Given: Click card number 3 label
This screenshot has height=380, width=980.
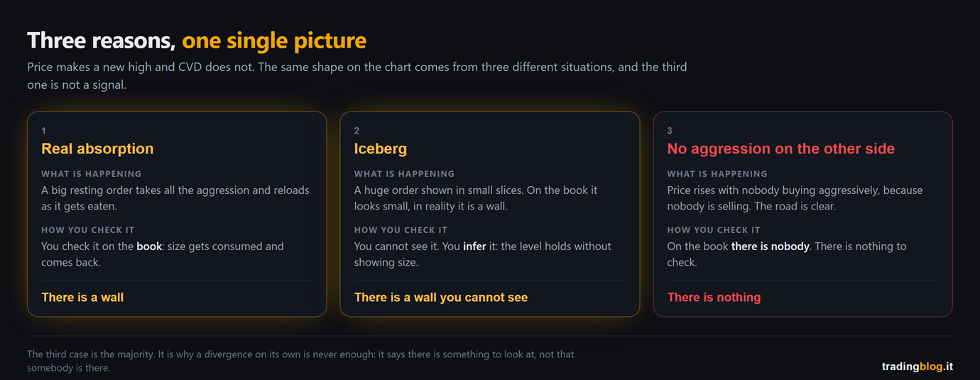Looking at the screenshot, I should click(x=670, y=131).
